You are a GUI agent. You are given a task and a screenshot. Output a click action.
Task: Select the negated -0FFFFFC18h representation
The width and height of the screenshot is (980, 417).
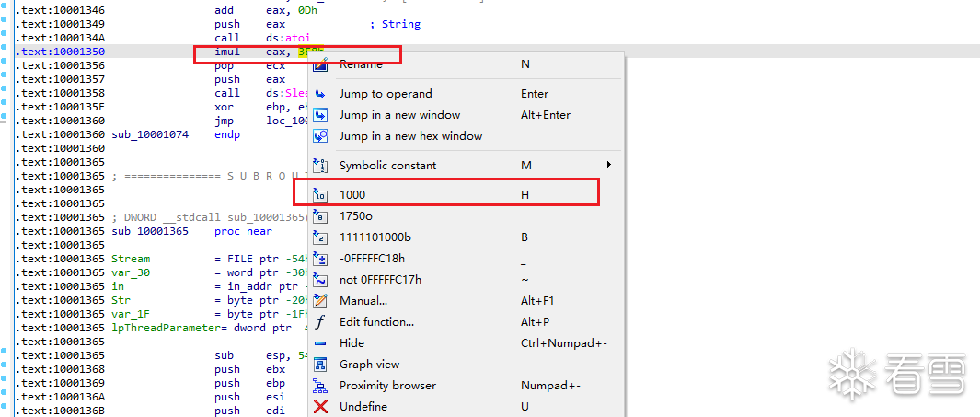click(x=372, y=259)
